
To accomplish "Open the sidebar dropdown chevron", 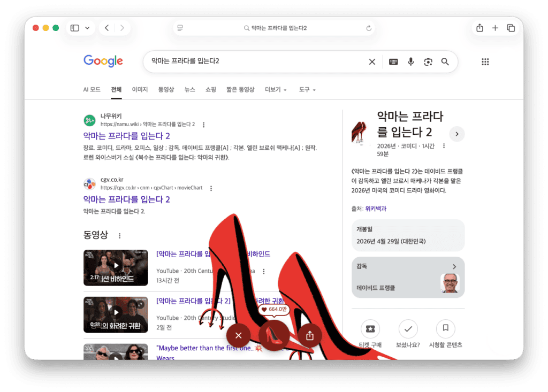I will click(x=87, y=28).
